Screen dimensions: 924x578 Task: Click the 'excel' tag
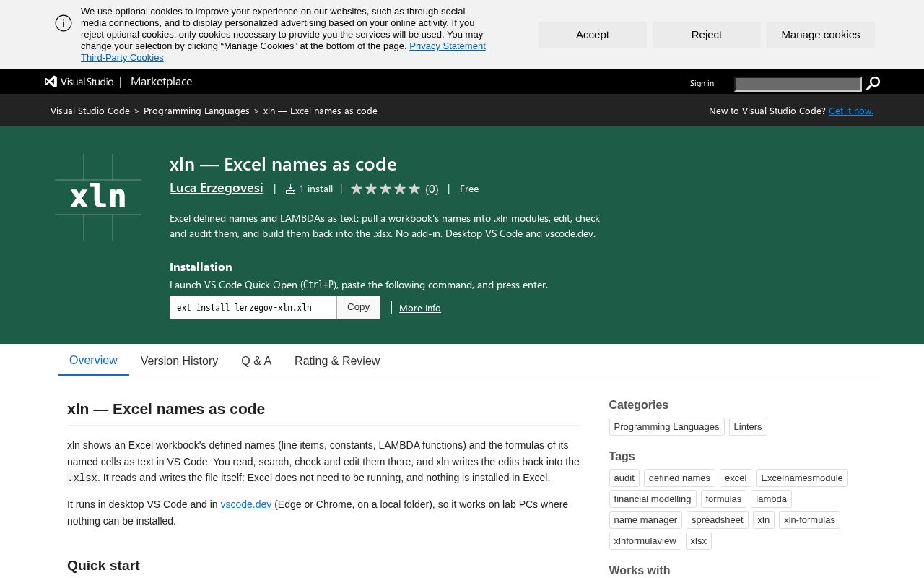[x=736, y=478]
